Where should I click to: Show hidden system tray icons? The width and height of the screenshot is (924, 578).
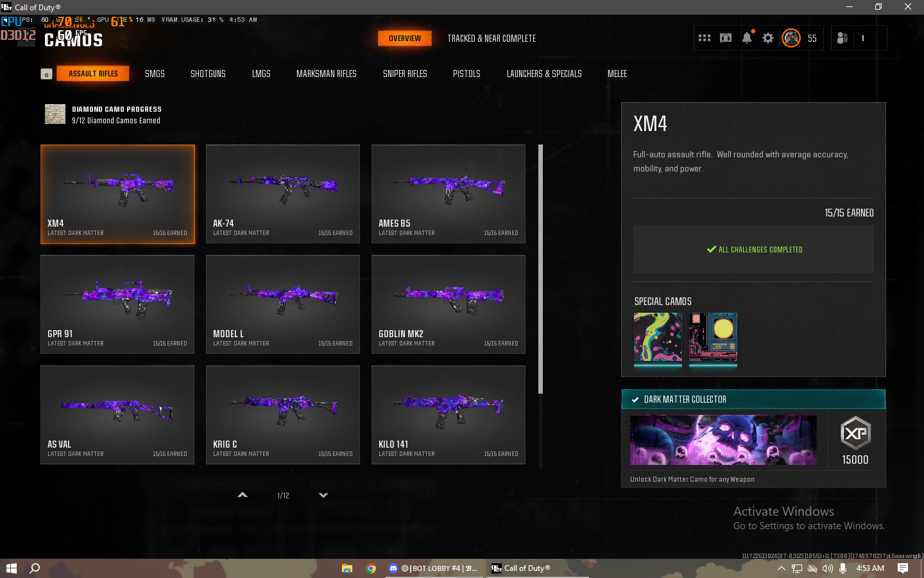781,568
